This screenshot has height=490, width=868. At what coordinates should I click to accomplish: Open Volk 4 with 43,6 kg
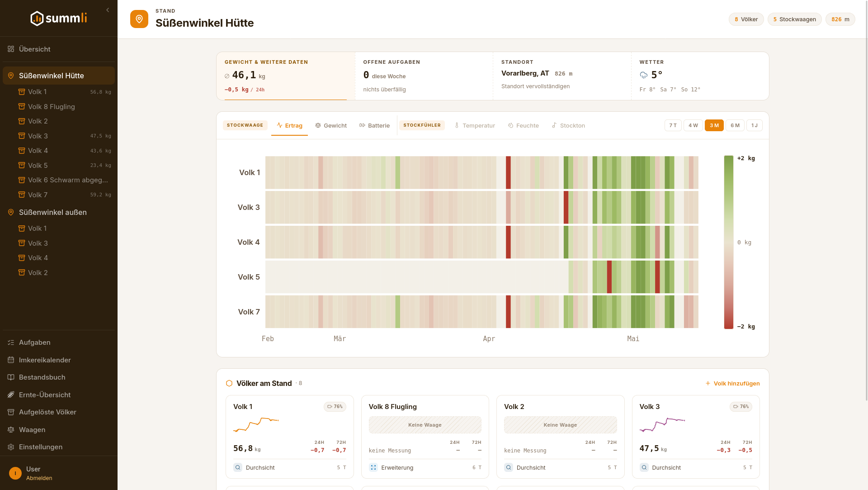tap(65, 151)
